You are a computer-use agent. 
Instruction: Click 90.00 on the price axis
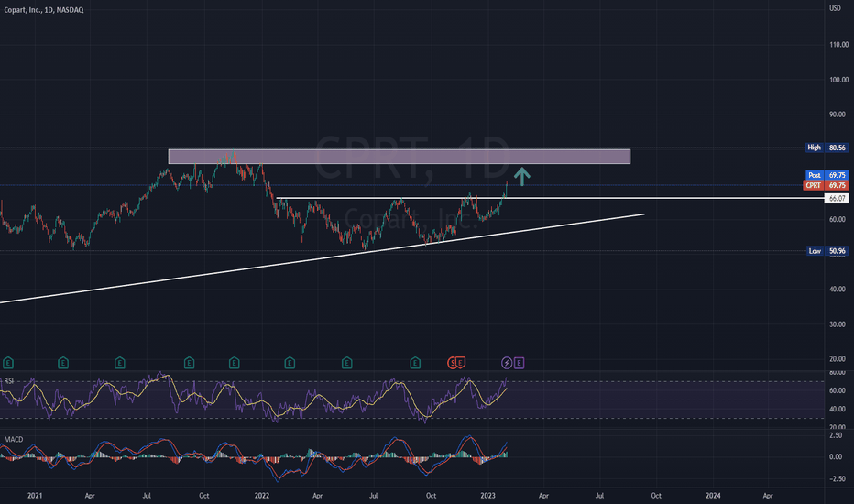coord(838,115)
